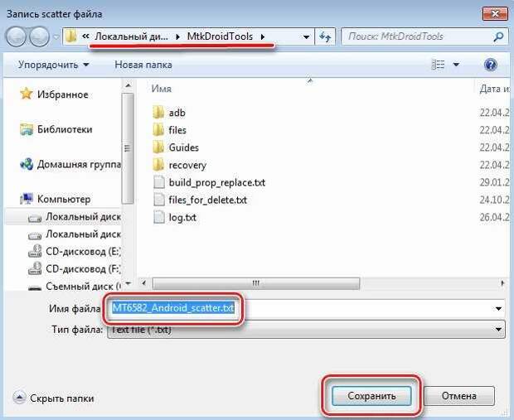
Task: Open the adb folder
Action: point(177,113)
